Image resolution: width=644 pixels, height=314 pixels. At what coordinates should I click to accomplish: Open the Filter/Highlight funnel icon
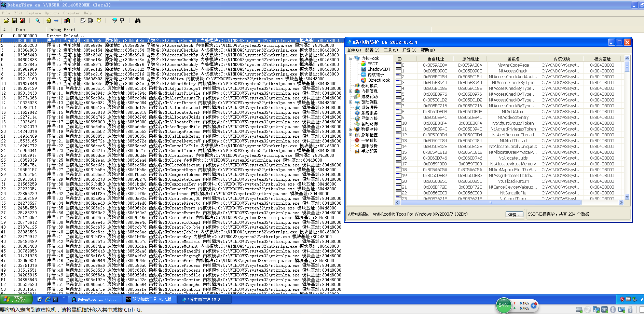tap(114, 21)
